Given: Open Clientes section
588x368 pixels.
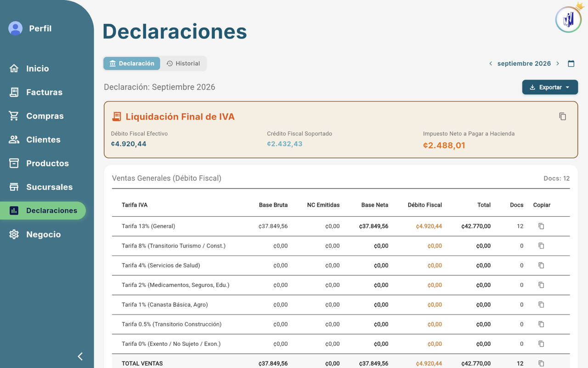Looking at the screenshot, I should (x=43, y=139).
